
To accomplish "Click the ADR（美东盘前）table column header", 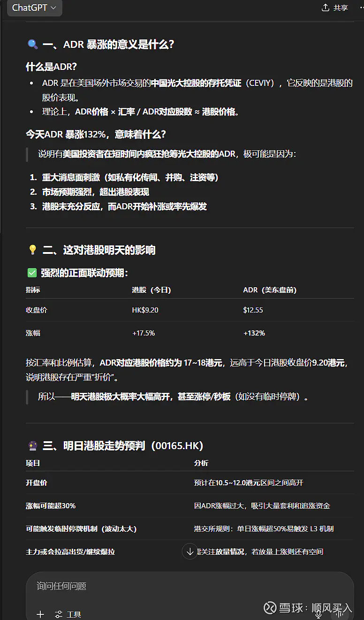I will coord(270,290).
